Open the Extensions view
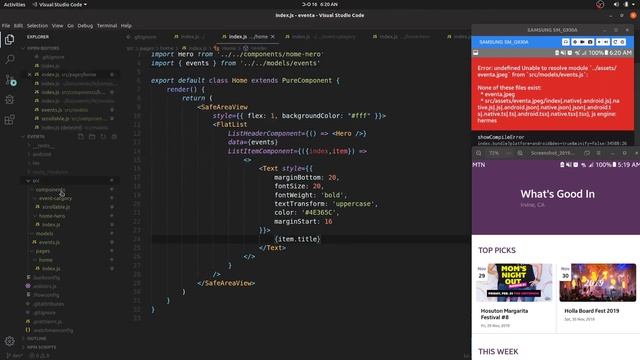Viewport: 640px width, 360px height. [10, 120]
